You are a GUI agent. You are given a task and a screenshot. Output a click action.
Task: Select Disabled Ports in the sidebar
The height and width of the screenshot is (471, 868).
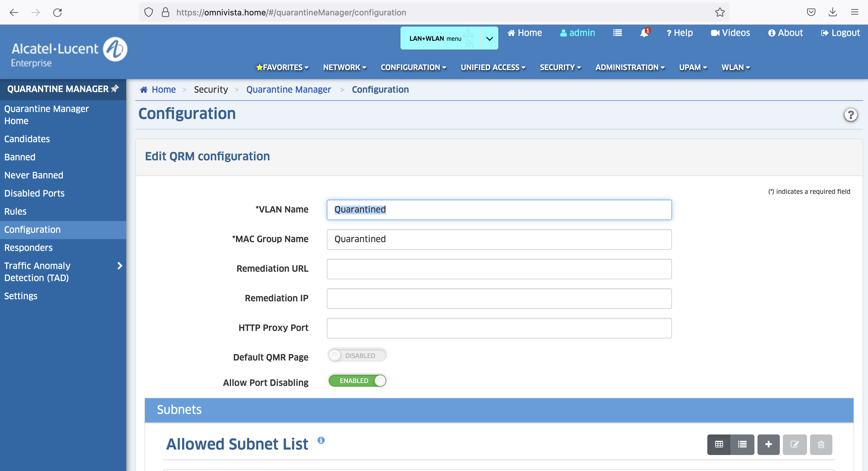[34, 194]
